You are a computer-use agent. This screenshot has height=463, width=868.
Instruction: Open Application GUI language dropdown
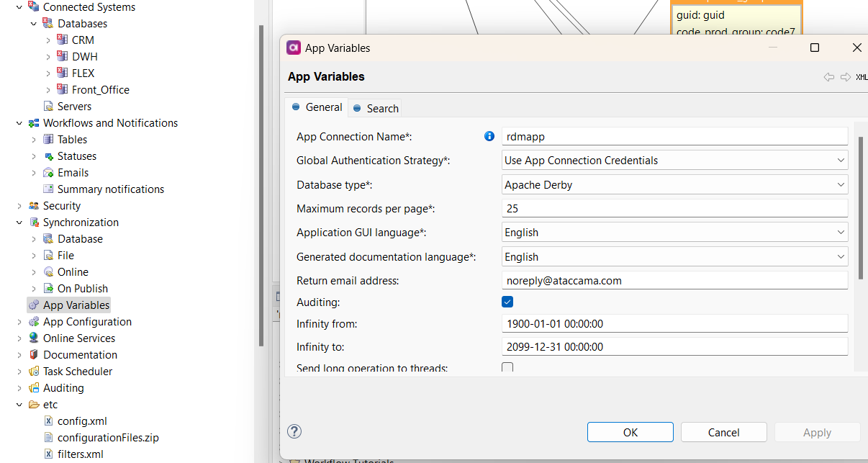pyautogui.click(x=841, y=233)
